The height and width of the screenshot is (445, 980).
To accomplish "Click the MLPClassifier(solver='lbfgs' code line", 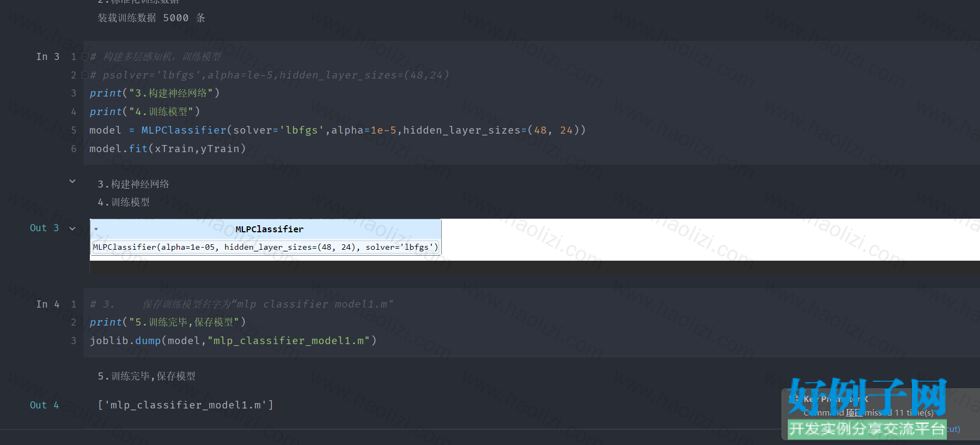I will (x=338, y=130).
